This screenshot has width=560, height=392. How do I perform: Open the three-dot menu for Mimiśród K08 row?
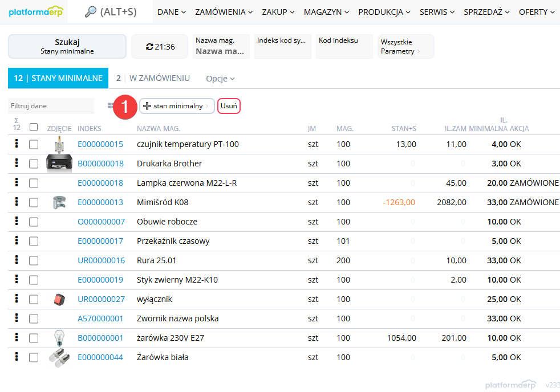[x=17, y=202]
